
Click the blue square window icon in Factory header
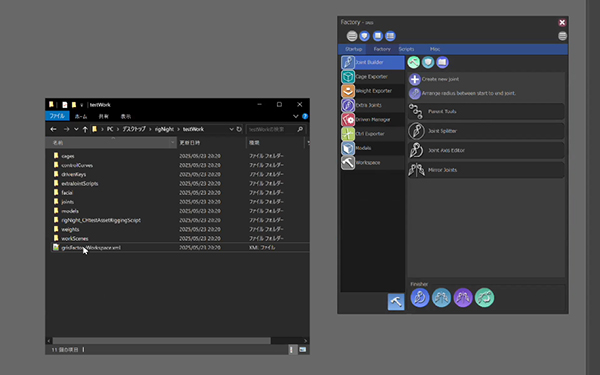378,36
